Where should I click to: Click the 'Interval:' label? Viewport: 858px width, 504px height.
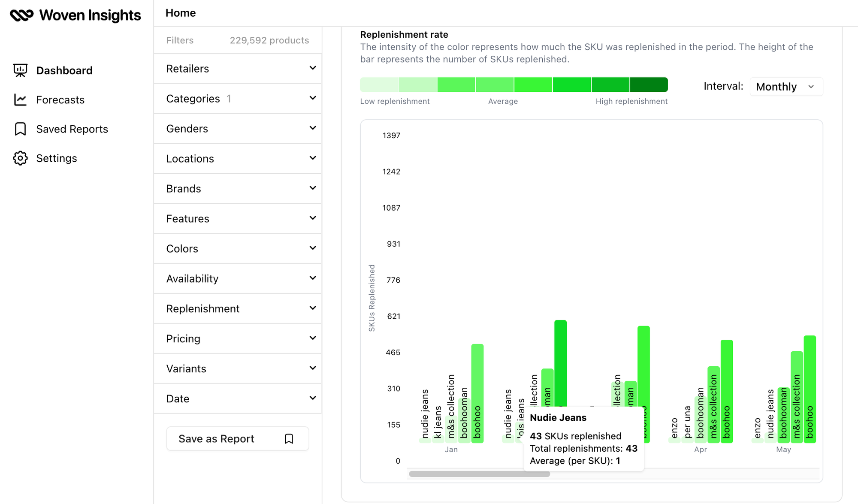click(x=723, y=86)
